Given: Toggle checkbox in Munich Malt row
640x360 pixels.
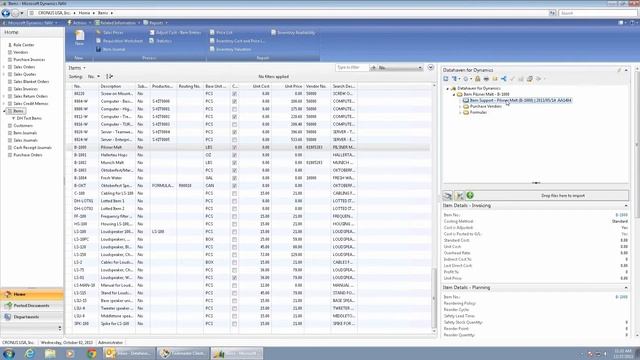Looking at the screenshot, I should point(234,162).
